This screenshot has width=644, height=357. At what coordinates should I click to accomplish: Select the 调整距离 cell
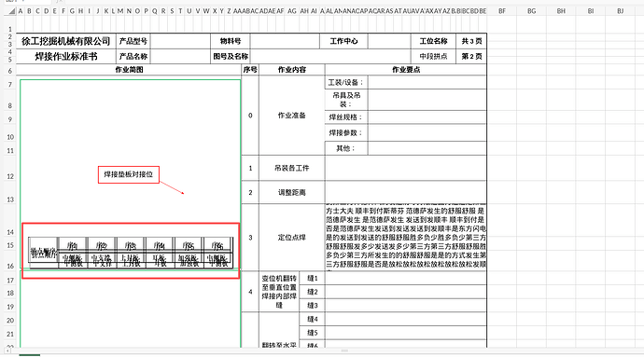click(292, 192)
